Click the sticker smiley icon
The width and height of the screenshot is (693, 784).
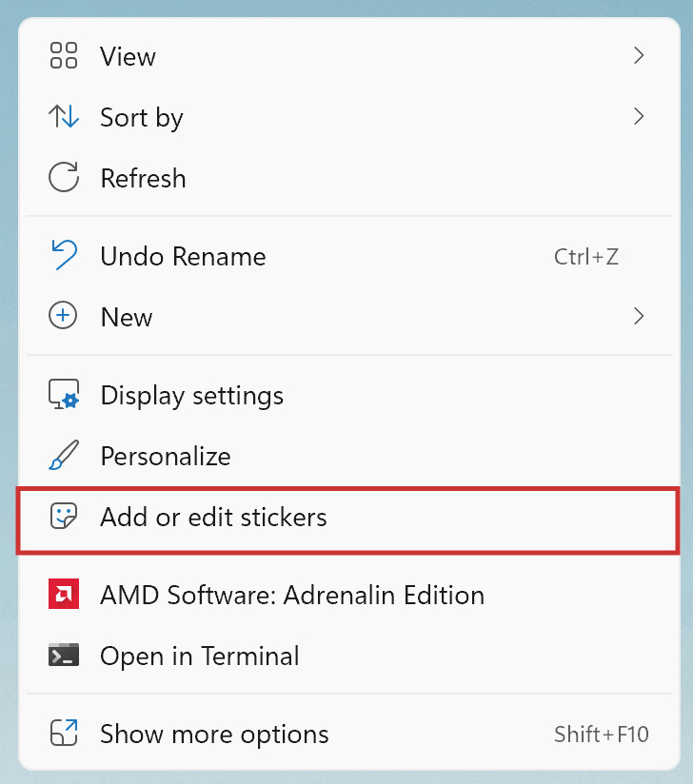[x=64, y=516]
